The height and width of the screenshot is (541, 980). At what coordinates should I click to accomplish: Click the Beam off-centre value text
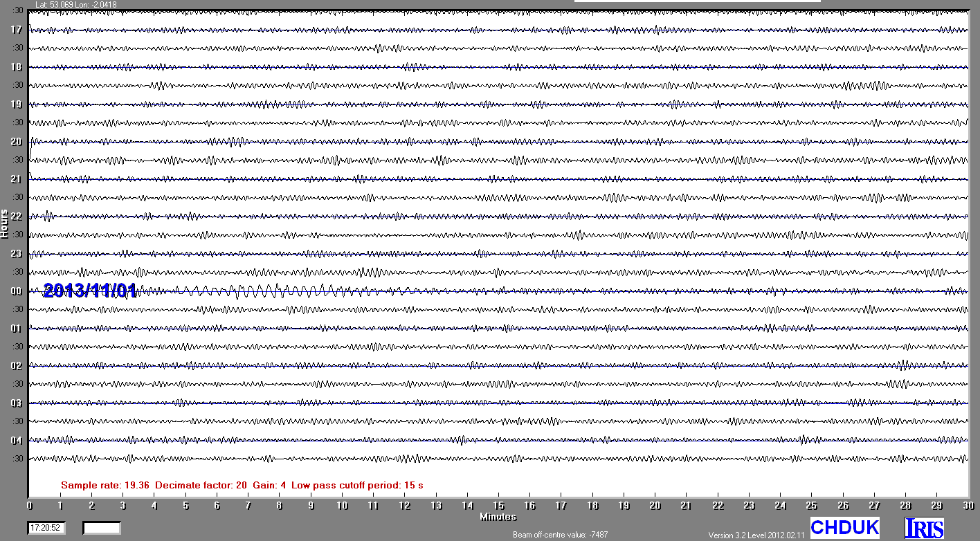pos(561,535)
